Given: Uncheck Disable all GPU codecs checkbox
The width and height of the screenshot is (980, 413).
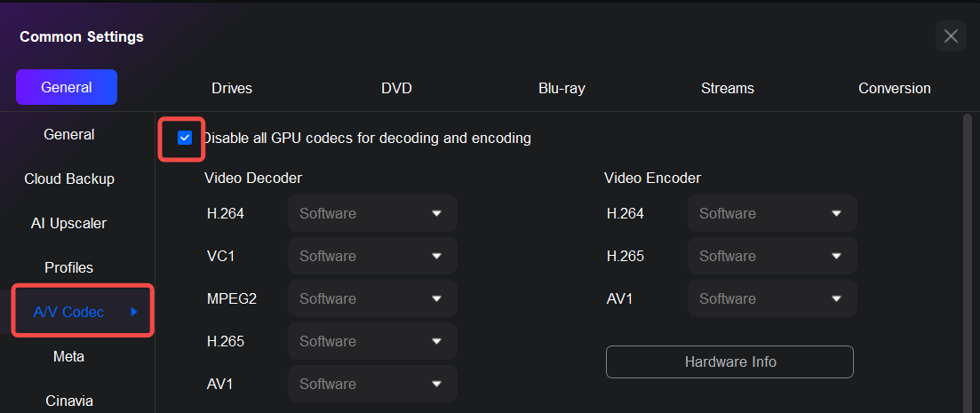Looking at the screenshot, I should coord(185,138).
